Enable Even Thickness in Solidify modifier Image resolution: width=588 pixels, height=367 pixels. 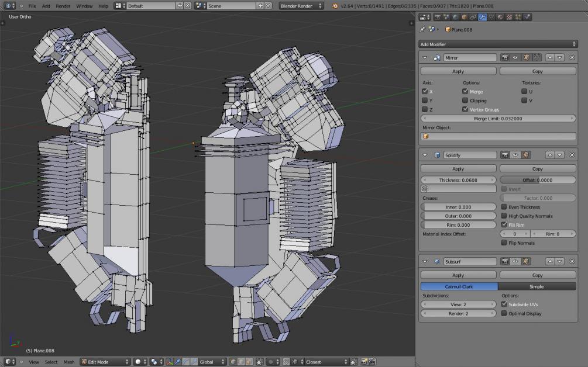point(504,207)
